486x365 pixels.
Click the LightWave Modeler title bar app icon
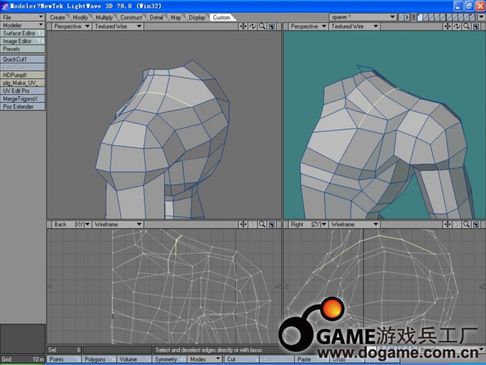point(5,6)
